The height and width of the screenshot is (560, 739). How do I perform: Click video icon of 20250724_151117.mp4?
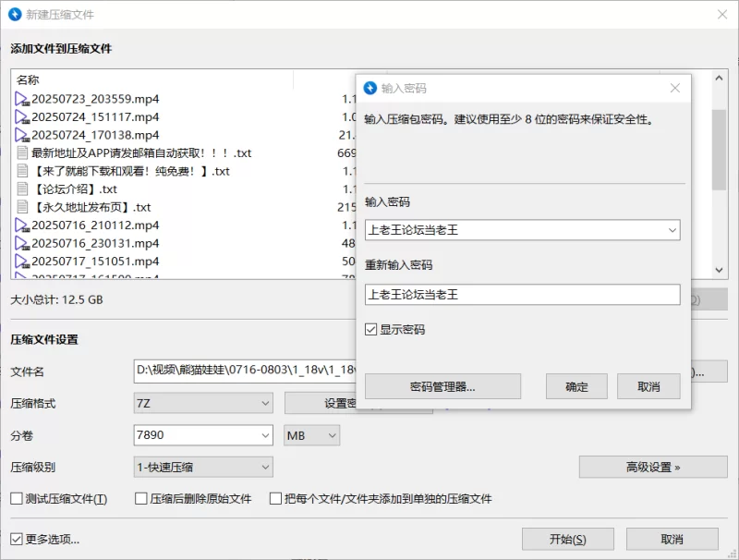tap(22, 117)
